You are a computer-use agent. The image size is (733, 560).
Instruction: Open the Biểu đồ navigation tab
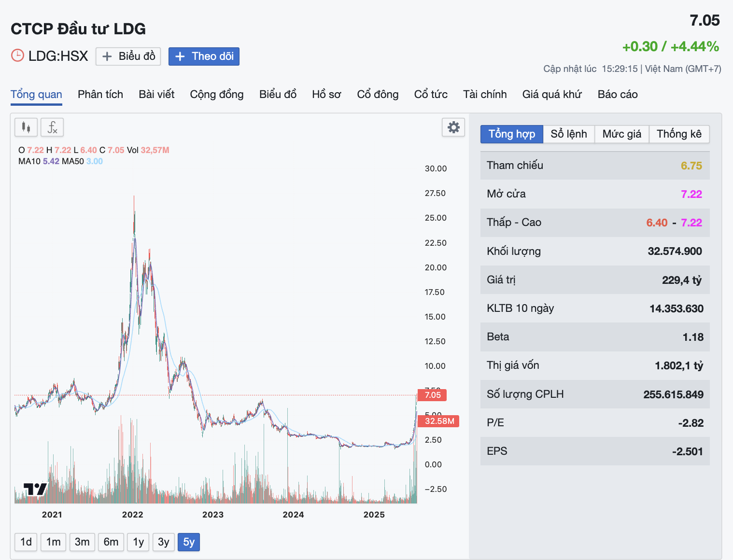(278, 94)
